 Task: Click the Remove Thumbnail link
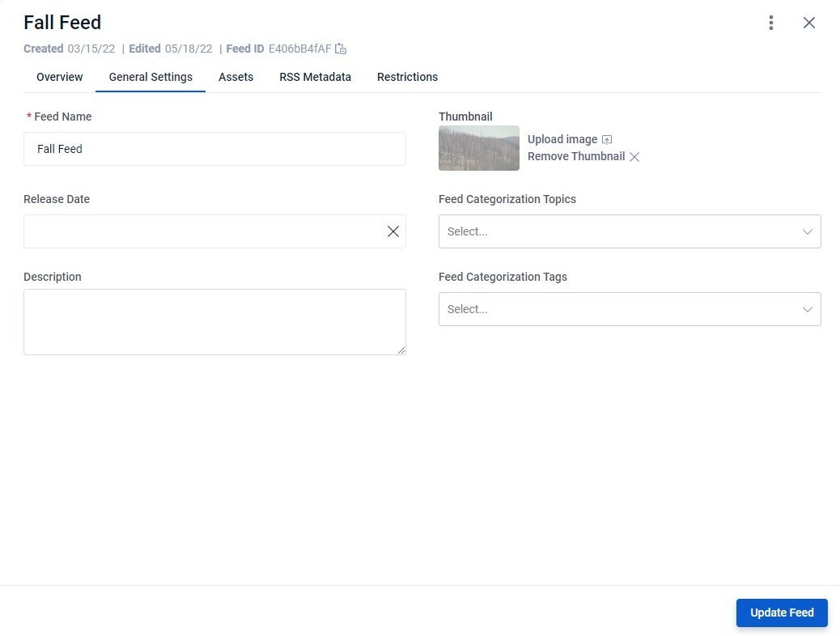(575, 156)
